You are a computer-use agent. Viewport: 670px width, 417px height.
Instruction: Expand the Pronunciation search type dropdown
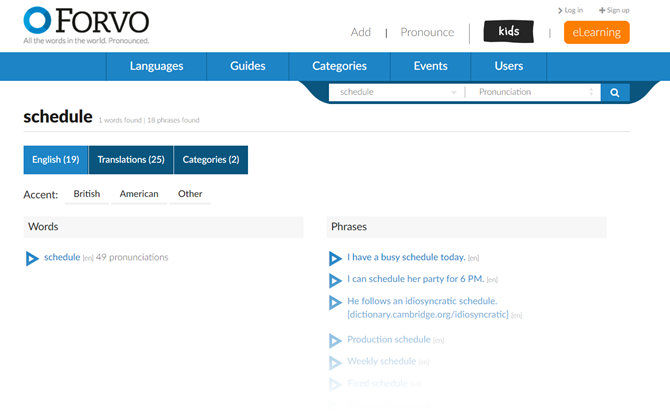pos(535,92)
